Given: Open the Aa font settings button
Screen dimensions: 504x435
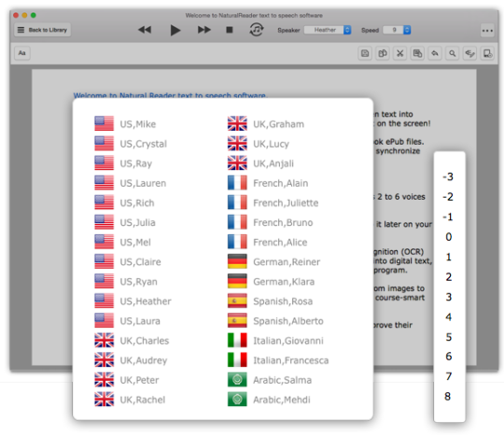Looking at the screenshot, I should [x=22, y=53].
